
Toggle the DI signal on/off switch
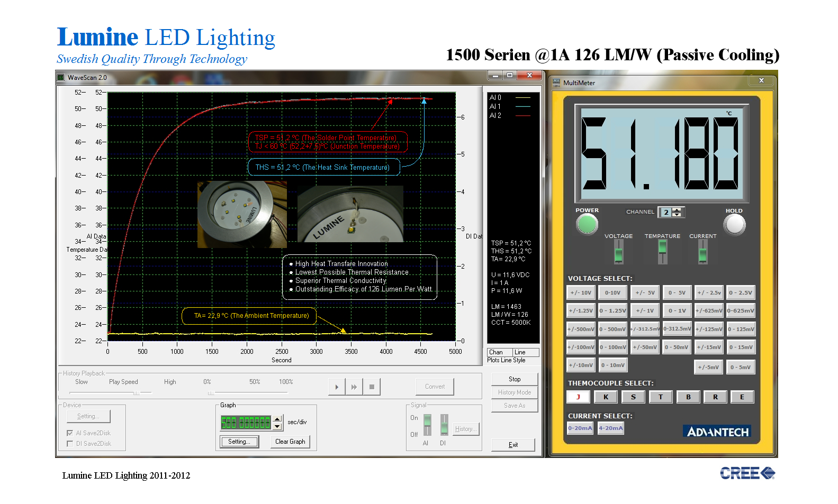tap(444, 425)
